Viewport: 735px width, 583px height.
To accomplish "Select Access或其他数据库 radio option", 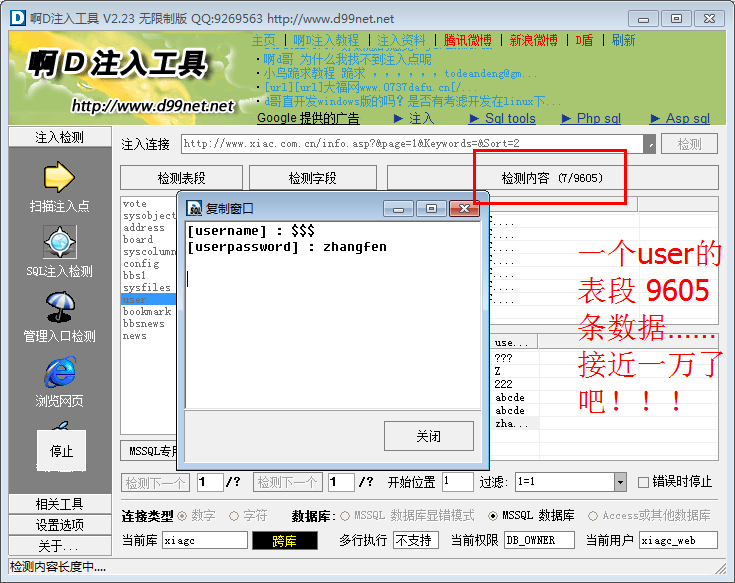I will (x=592, y=516).
